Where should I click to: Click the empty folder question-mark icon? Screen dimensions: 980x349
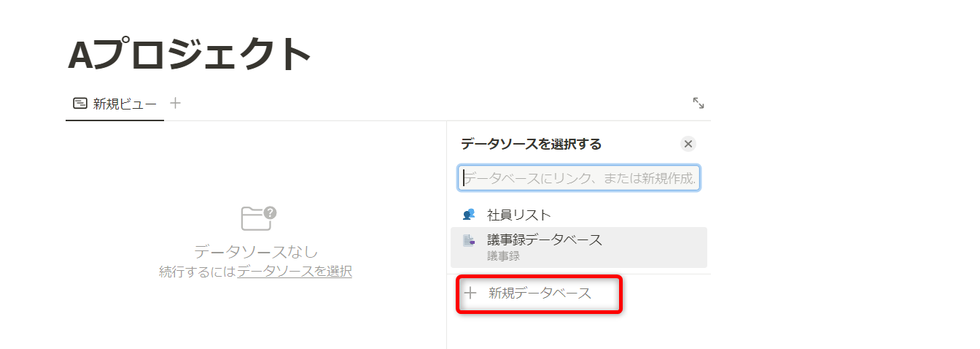(x=257, y=218)
